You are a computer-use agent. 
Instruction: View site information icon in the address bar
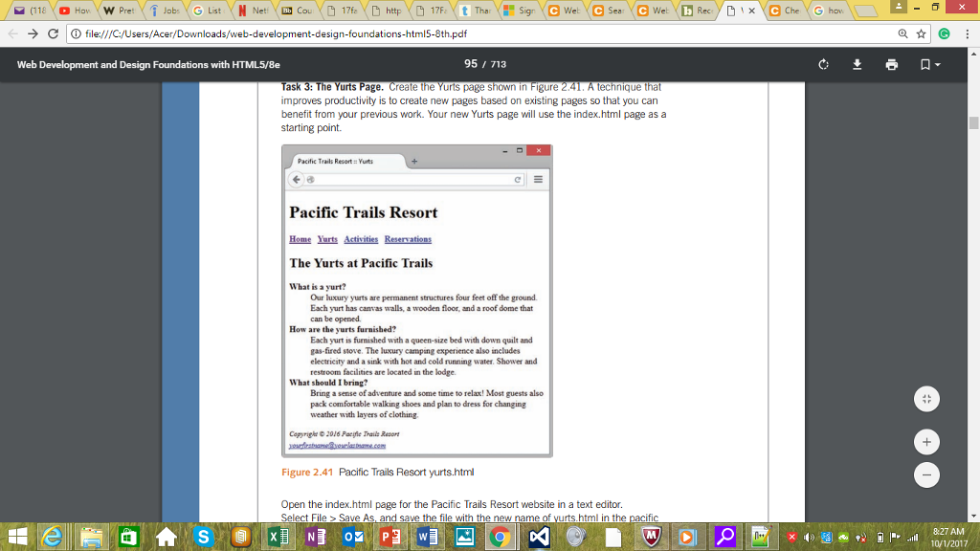(76, 33)
